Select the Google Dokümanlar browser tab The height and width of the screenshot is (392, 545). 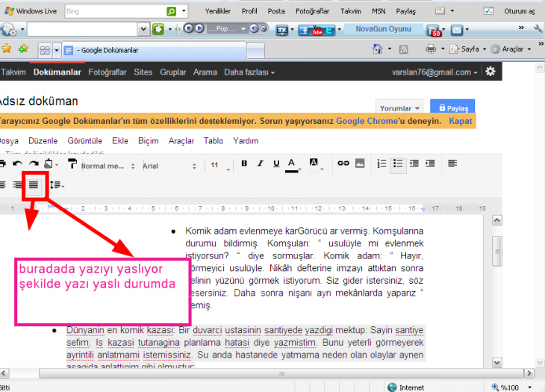(x=155, y=50)
